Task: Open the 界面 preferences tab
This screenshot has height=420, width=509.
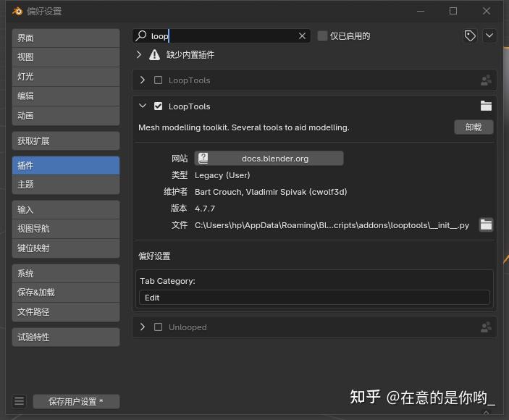Action: coord(66,38)
